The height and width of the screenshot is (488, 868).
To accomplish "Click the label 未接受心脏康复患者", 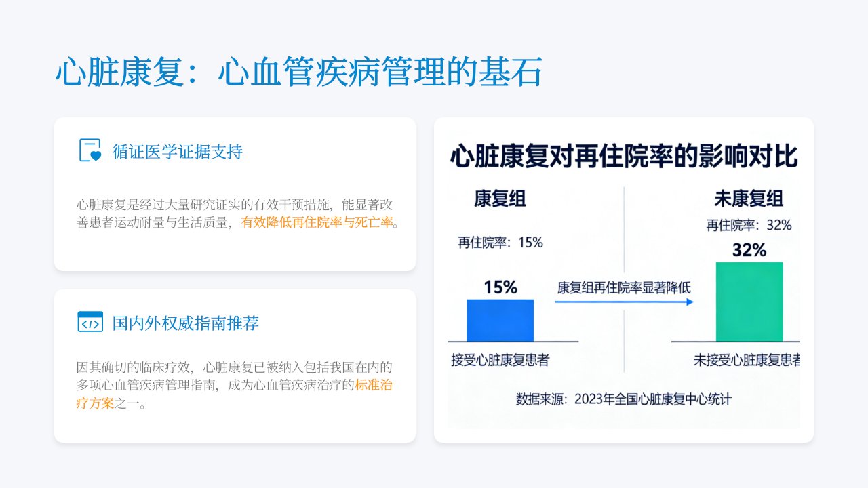I will pyautogui.click(x=747, y=360).
